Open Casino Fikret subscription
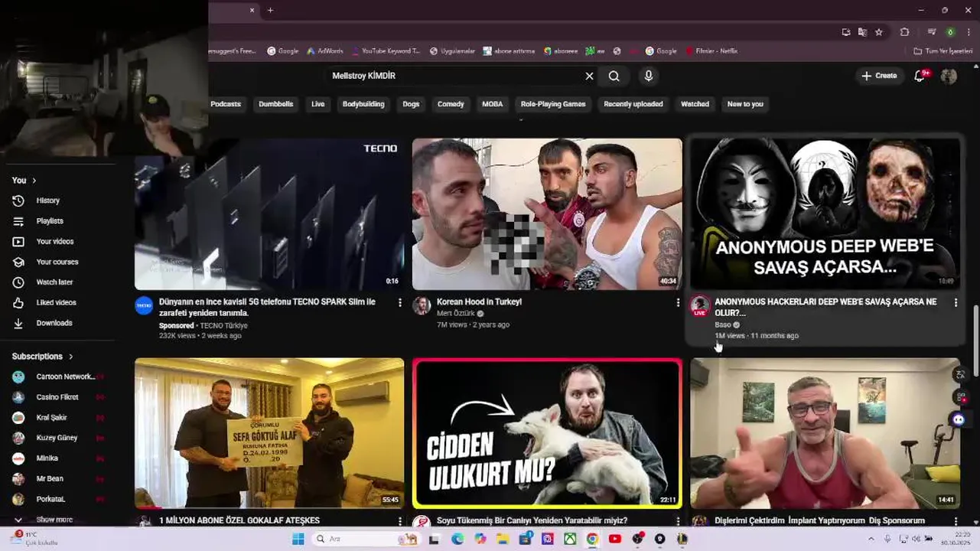Viewport: 980px width, 551px height. point(57,397)
